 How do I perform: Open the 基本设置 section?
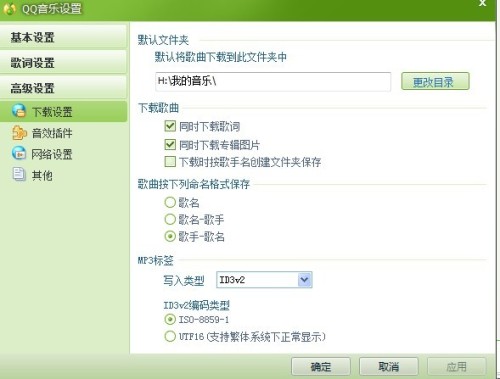click(x=63, y=37)
